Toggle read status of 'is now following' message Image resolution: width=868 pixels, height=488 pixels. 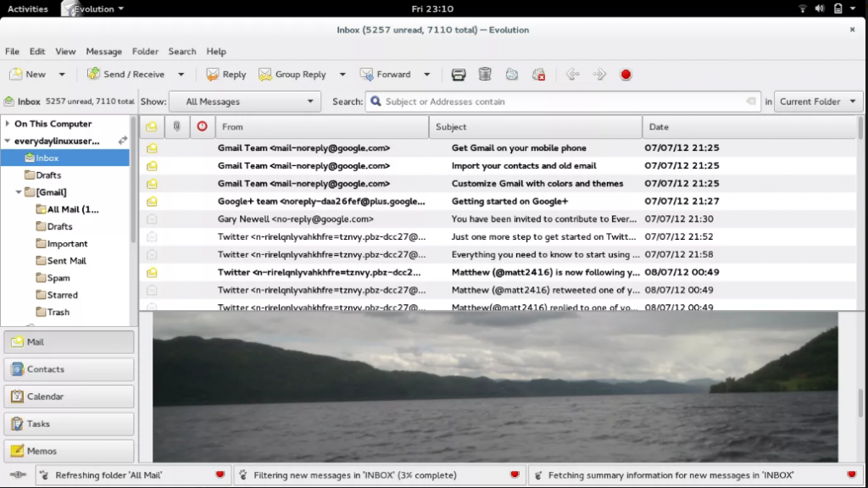click(152, 272)
